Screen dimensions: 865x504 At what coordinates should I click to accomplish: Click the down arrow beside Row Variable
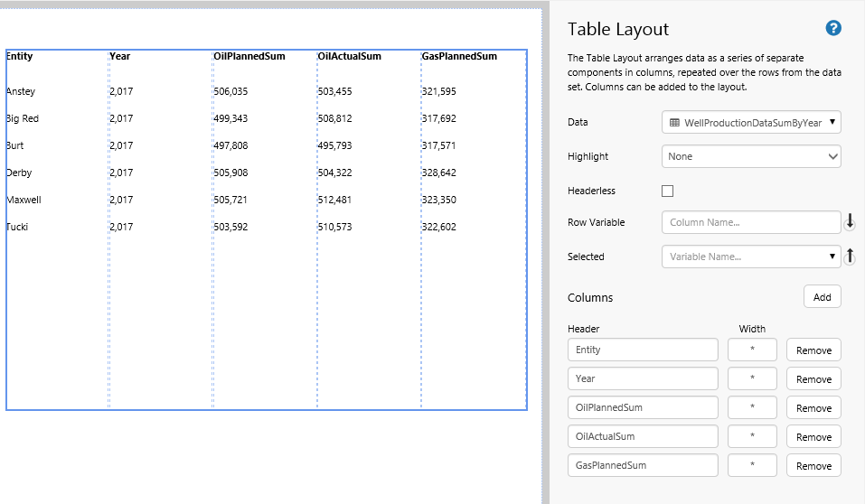[x=850, y=222]
